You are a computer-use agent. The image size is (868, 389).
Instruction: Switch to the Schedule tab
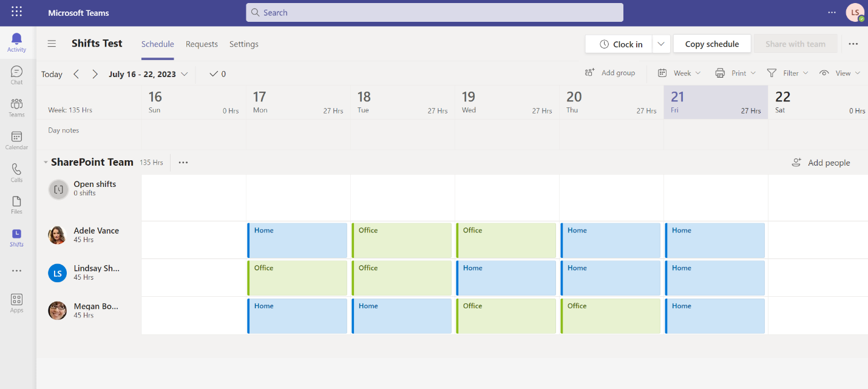click(158, 44)
